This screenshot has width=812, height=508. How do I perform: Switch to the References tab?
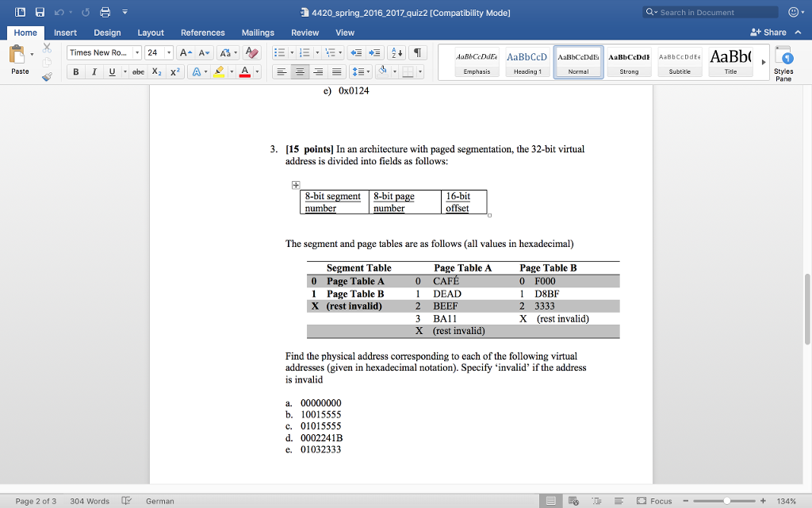(202, 33)
